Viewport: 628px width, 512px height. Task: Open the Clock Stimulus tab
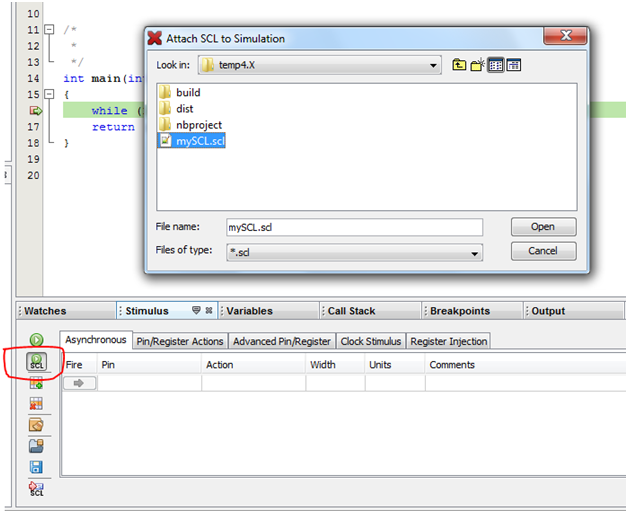coord(371,341)
